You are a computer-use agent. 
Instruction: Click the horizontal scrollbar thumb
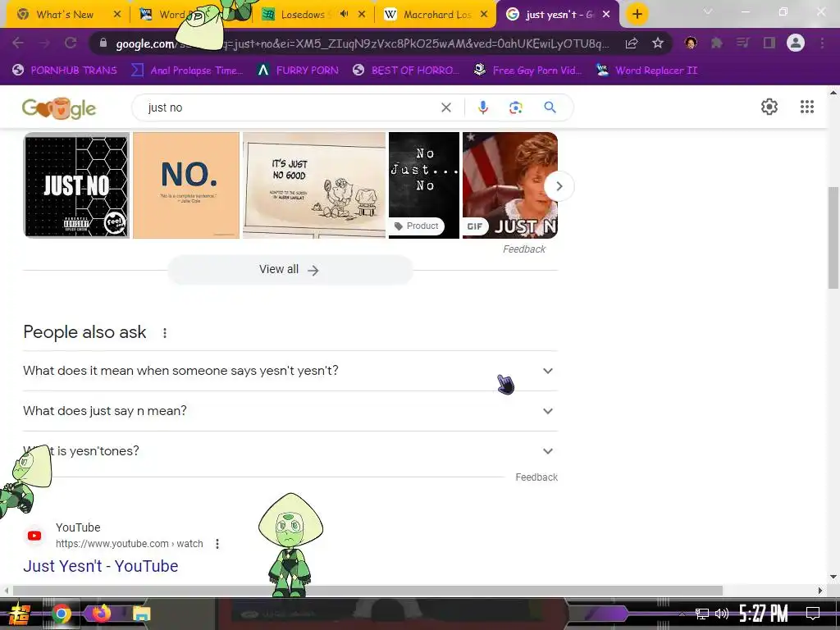pos(367,591)
